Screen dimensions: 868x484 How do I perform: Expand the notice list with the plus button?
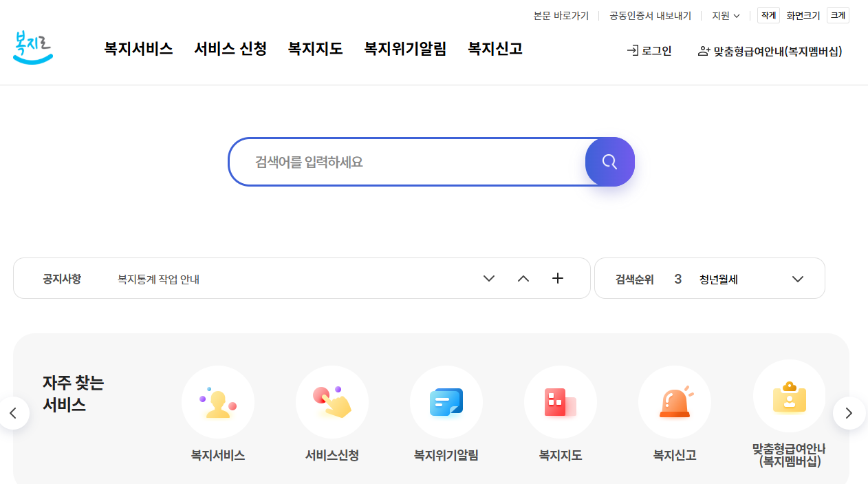557,278
